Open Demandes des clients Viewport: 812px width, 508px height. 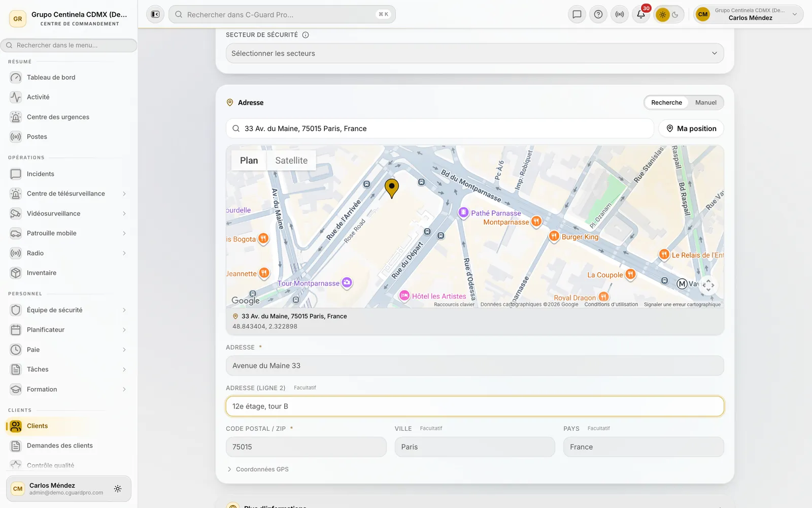(x=60, y=446)
